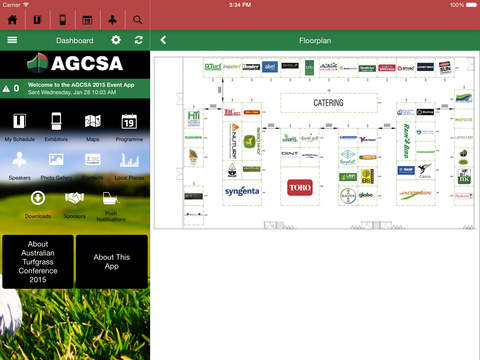Open the Photo Gallery icon
The image size is (480, 360).
pos(56,160)
